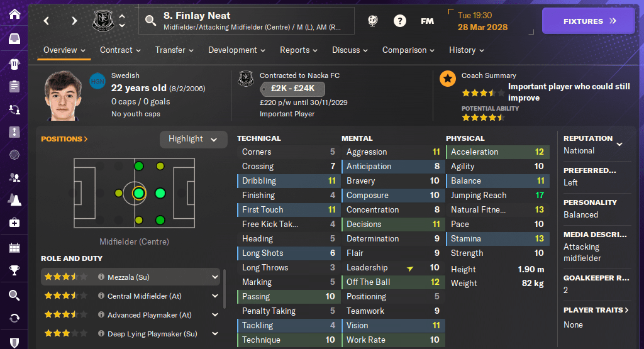Click the question mark help icon
This screenshot has height=349, width=644.
click(x=400, y=21)
